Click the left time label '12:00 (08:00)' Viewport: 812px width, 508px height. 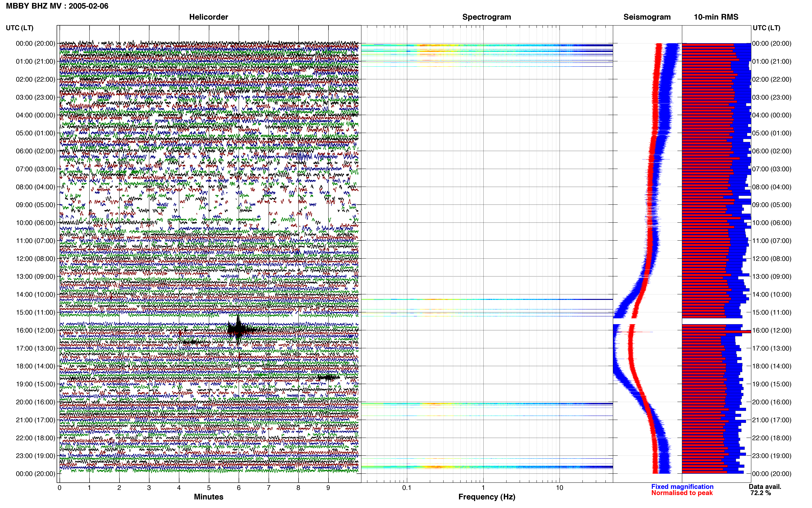35,259
